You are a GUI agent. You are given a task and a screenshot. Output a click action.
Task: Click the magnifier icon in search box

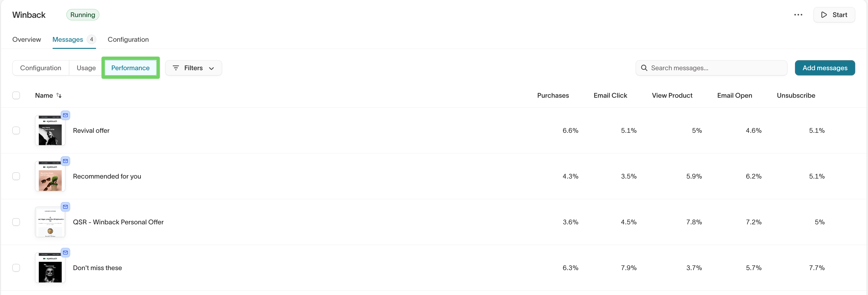click(644, 68)
